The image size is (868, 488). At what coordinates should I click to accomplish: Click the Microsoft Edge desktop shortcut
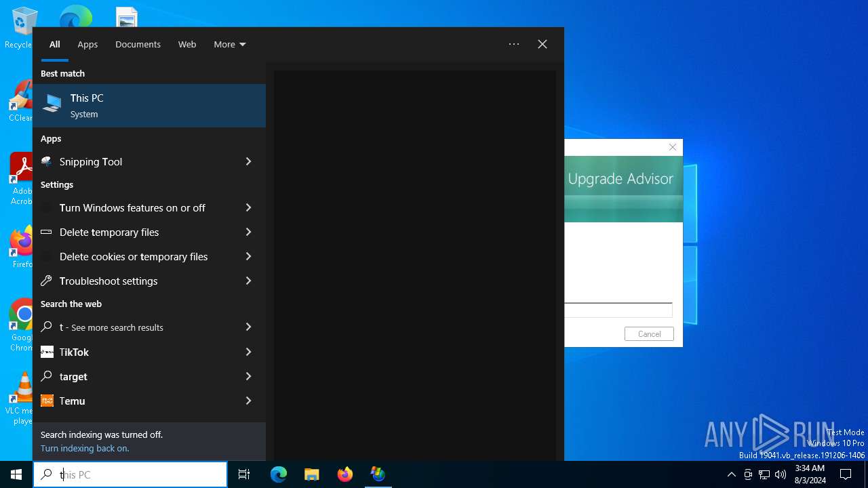coord(76,16)
